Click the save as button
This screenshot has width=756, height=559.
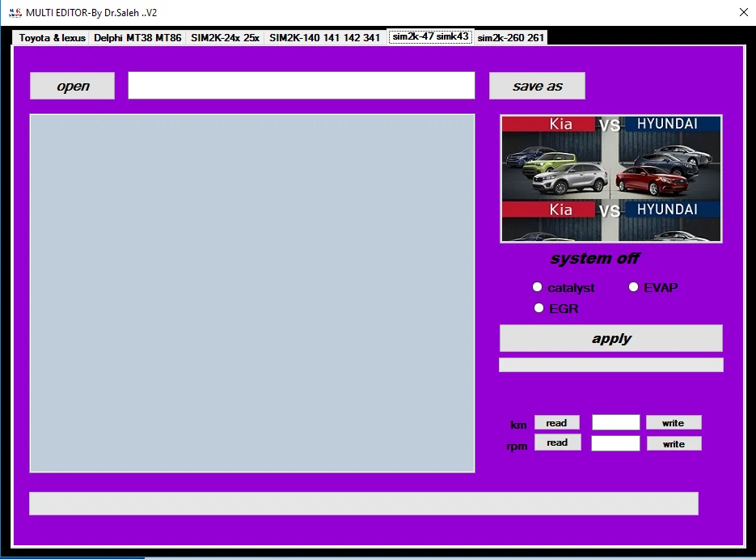point(537,86)
